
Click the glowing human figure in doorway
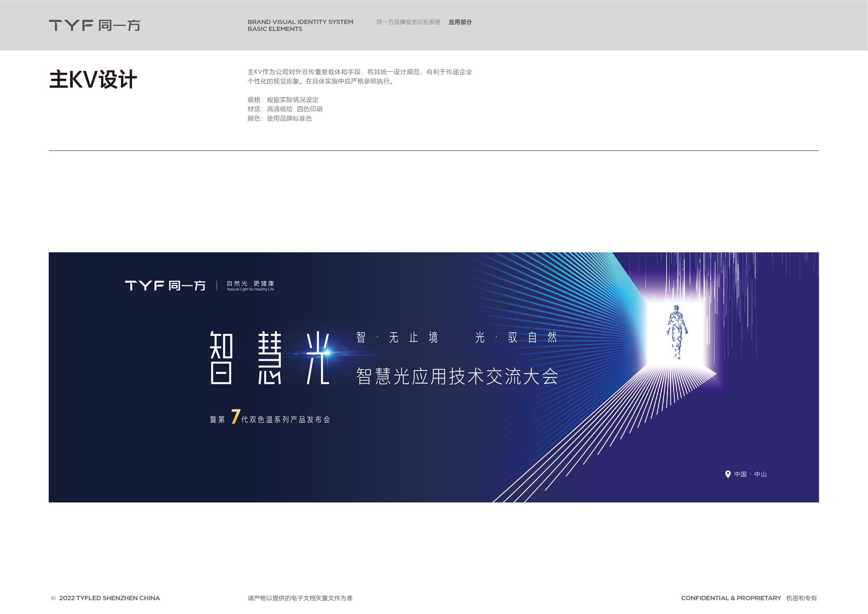pos(676,332)
